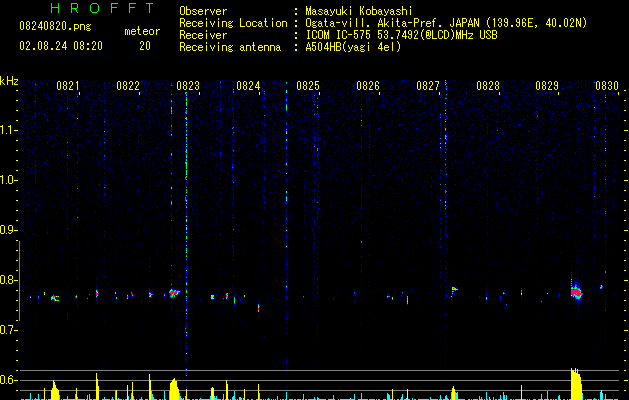629x400 pixels.
Task: Click frequency axis label 0.6
Action: 8,380
